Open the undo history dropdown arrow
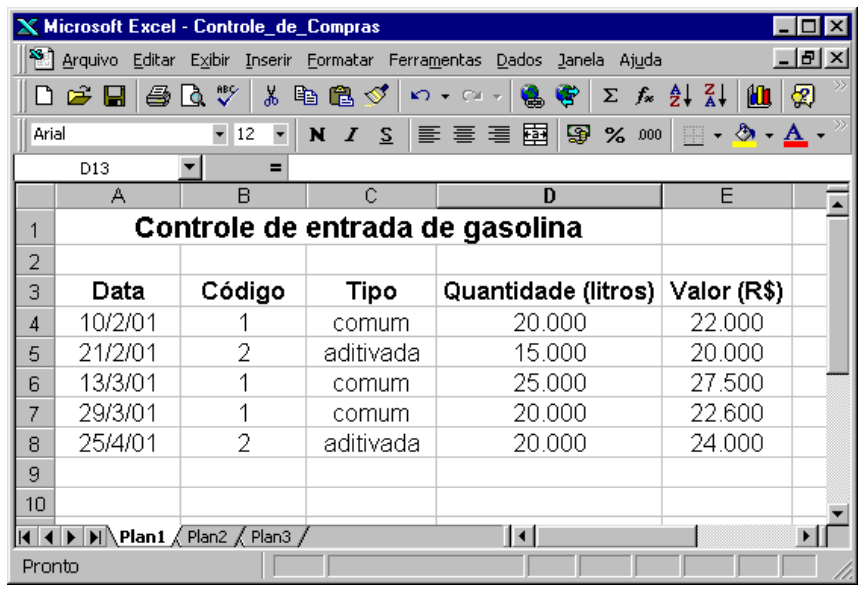 tap(445, 97)
